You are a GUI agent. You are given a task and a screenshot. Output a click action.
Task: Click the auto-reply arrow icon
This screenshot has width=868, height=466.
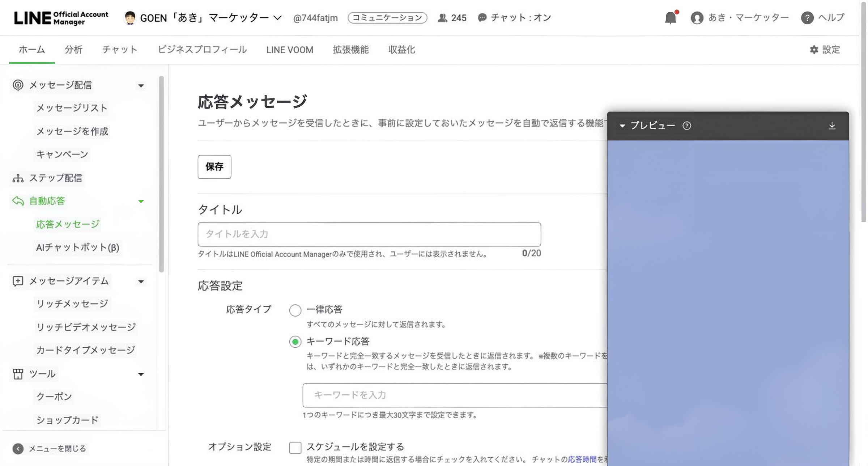[18, 201]
